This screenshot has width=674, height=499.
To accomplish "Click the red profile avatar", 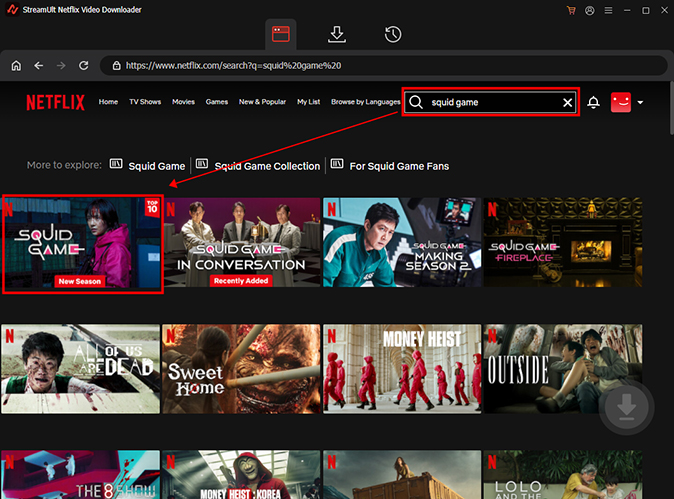I will click(621, 102).
